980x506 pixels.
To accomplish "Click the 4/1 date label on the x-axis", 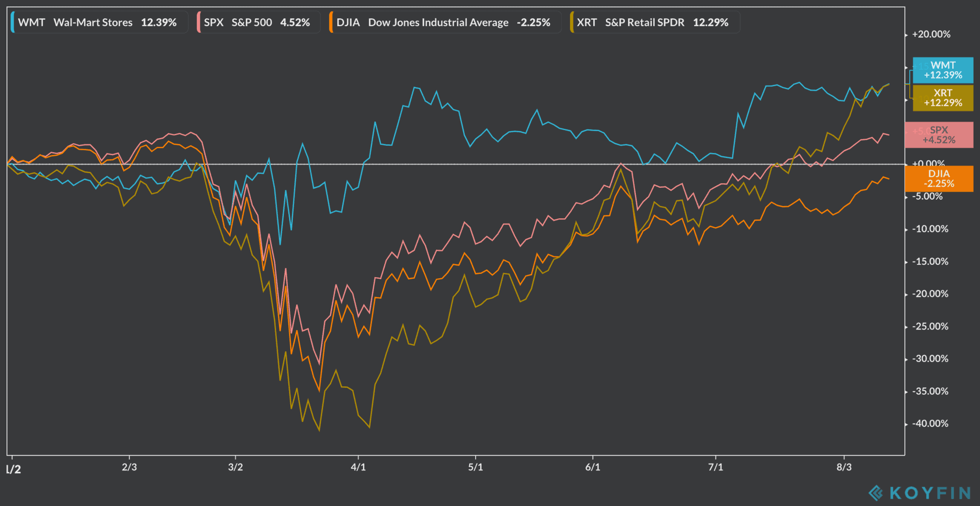I will click(x=358, y=467).
